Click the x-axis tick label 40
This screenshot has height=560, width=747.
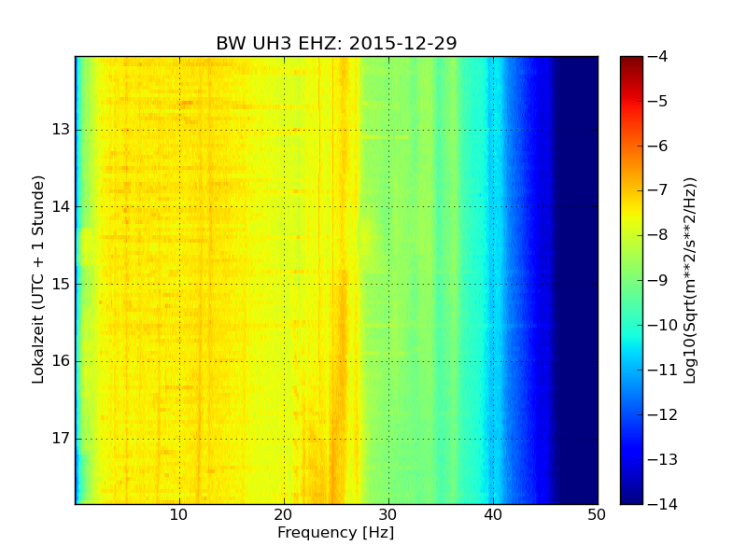493,515
